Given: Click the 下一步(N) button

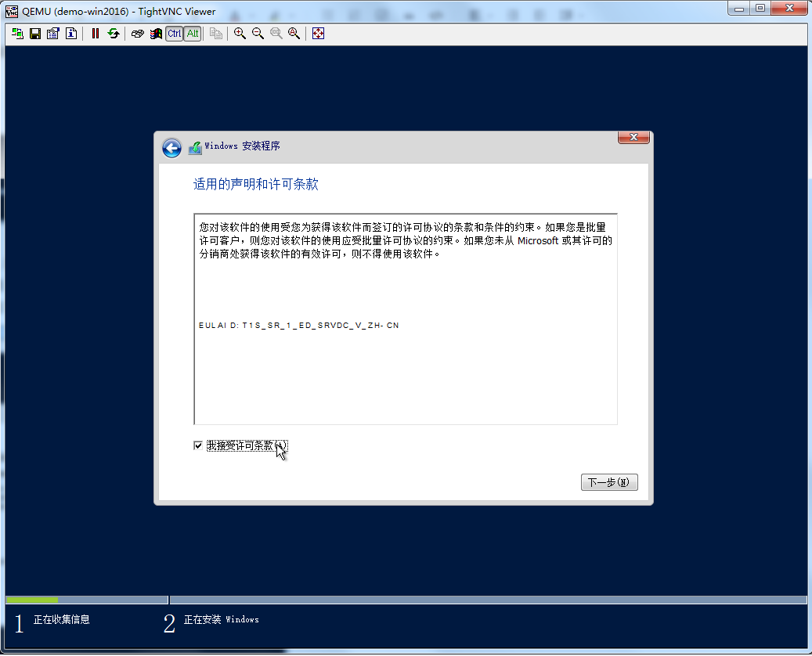Looking at the screenshot, I should 609,482.
